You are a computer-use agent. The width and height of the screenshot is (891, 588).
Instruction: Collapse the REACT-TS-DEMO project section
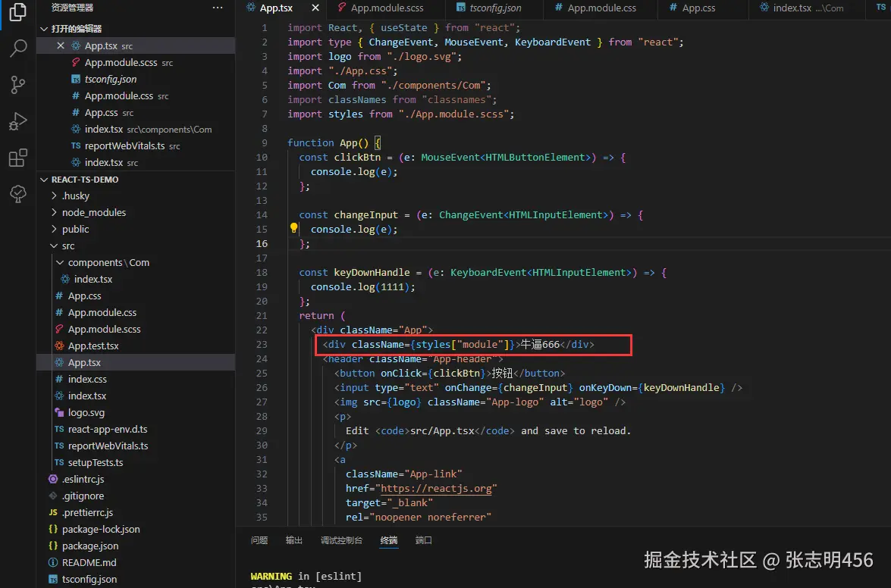pos(44,180)
